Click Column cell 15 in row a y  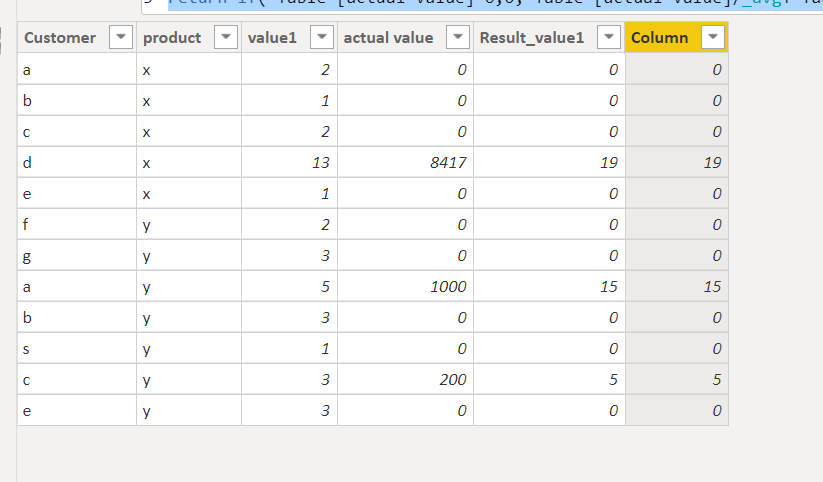pos(677,287)
